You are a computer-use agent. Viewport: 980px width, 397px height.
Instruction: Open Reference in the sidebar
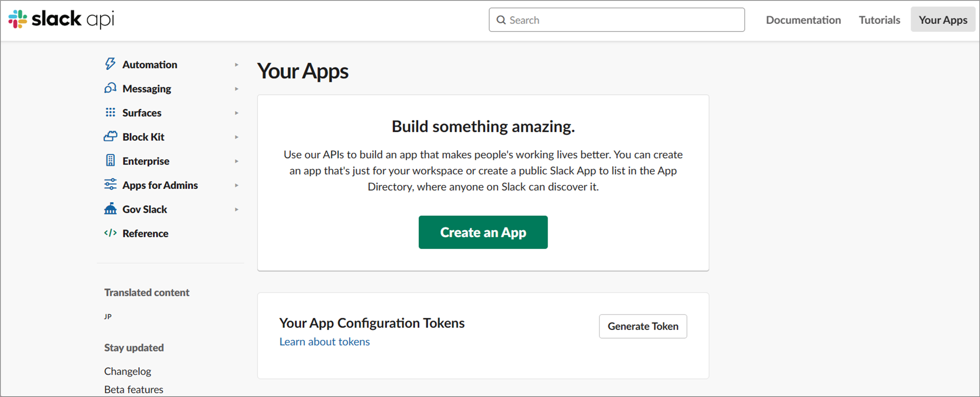point(145,233)
